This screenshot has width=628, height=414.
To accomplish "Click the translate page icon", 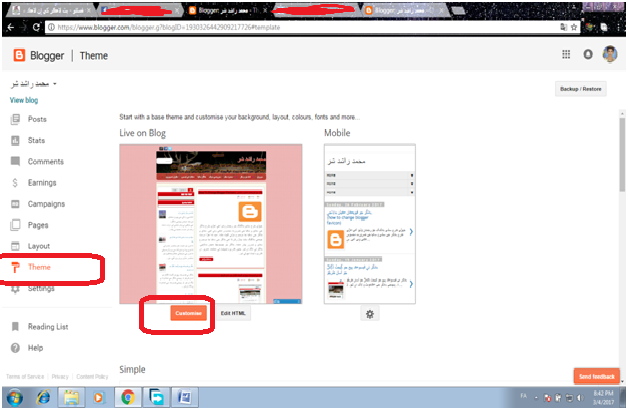I will [563, 27].
